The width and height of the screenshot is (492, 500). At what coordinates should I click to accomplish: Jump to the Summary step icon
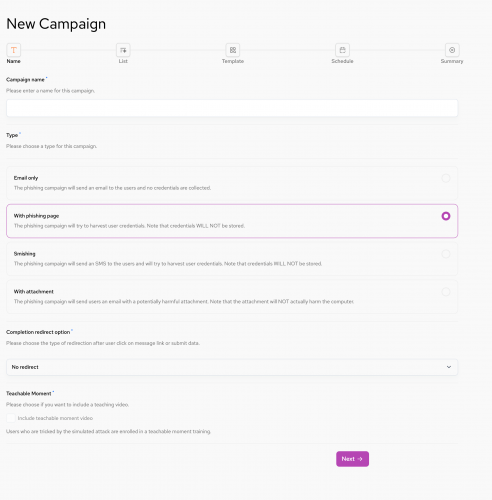click(452, 50)
